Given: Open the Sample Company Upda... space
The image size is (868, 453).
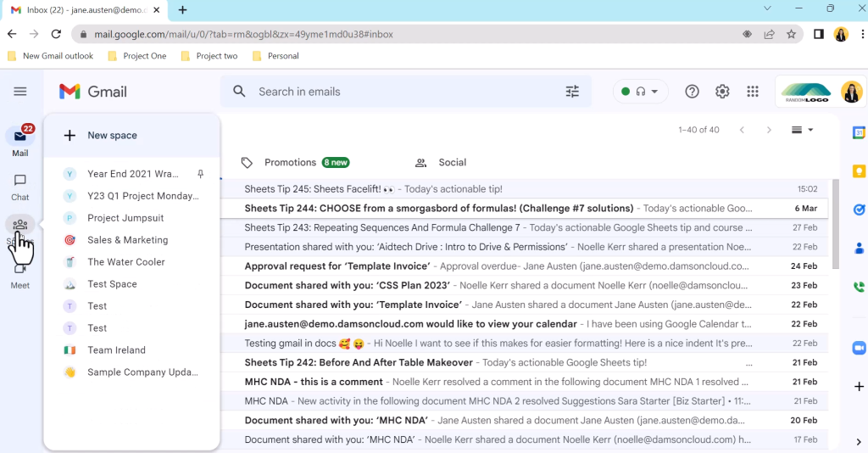Looking at the screenshot, I should pos(131,372).
